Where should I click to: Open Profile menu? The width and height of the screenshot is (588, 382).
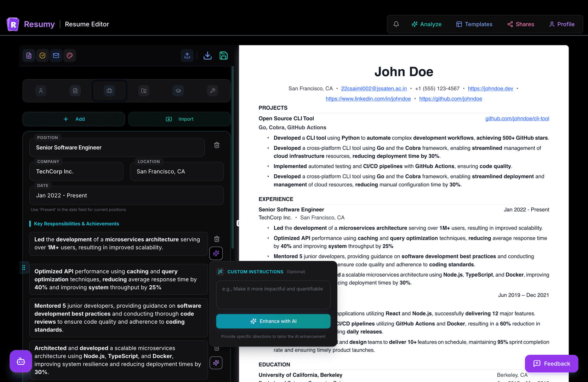point(561,24)
